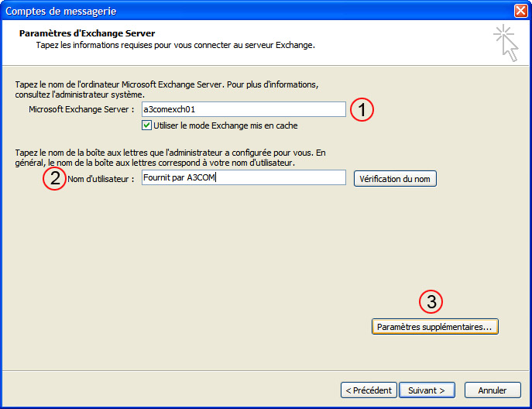Open Paramètres supplémentaires settings

pos(434,327)
